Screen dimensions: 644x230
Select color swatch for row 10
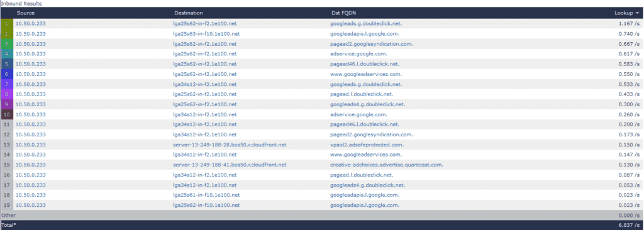coord(6,114)
